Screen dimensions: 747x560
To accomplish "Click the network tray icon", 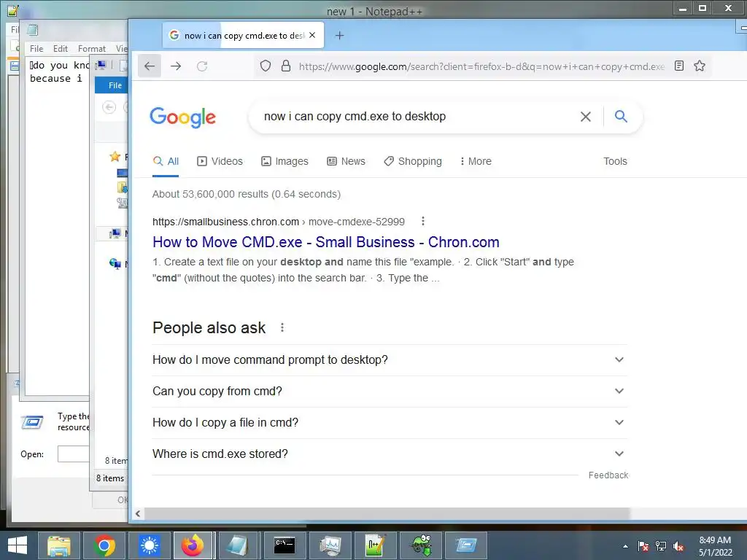I will point(661,546).
